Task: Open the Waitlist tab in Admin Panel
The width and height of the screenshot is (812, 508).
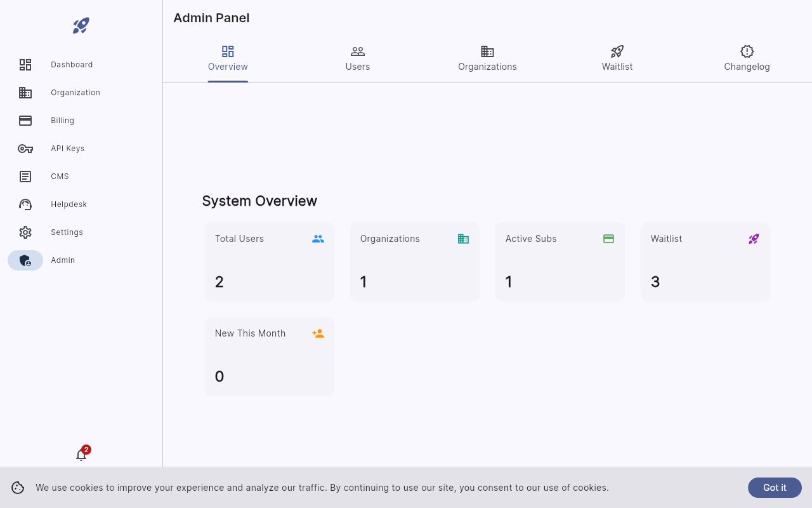Action: tap(617, 58)
